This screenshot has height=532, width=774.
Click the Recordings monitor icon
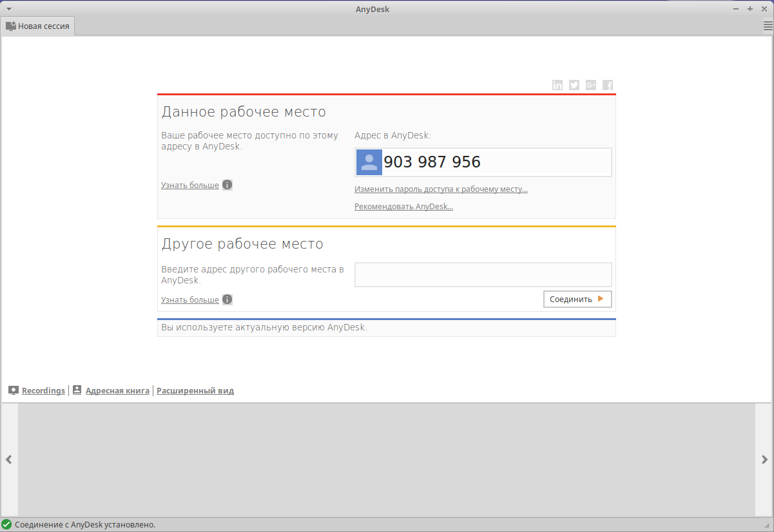pyautogui.click(x=14, y=390)
